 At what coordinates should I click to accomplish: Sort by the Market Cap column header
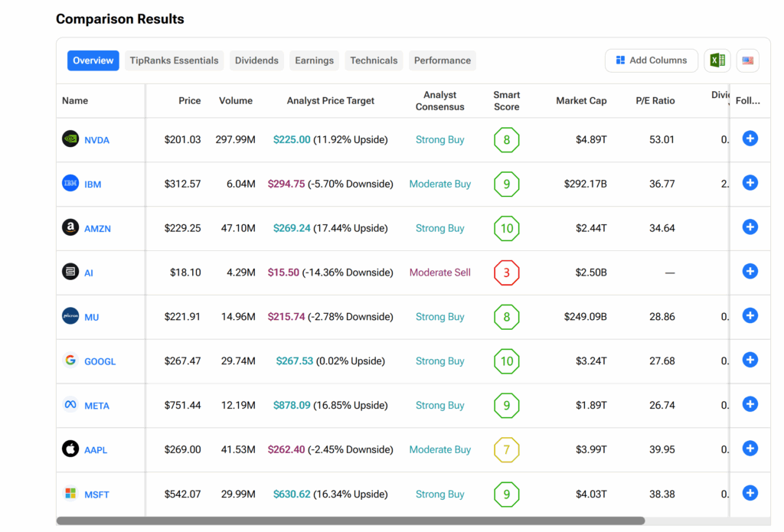pos(581,101)
